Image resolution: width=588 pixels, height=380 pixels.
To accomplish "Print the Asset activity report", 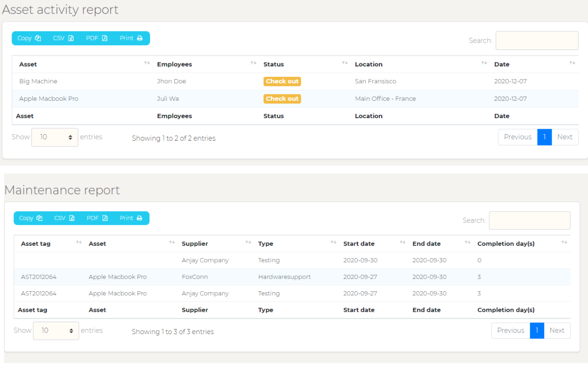I will [131, 38].
